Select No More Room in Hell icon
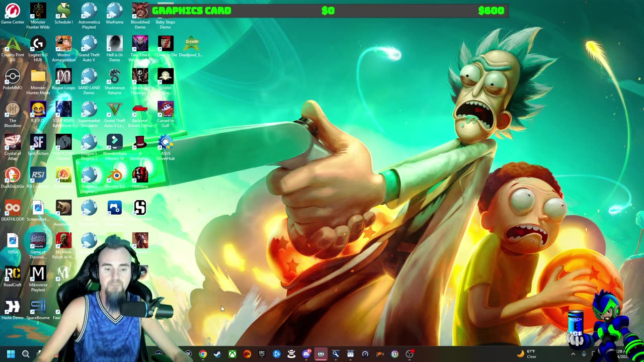Screen dimensions: 644x362 63,245
